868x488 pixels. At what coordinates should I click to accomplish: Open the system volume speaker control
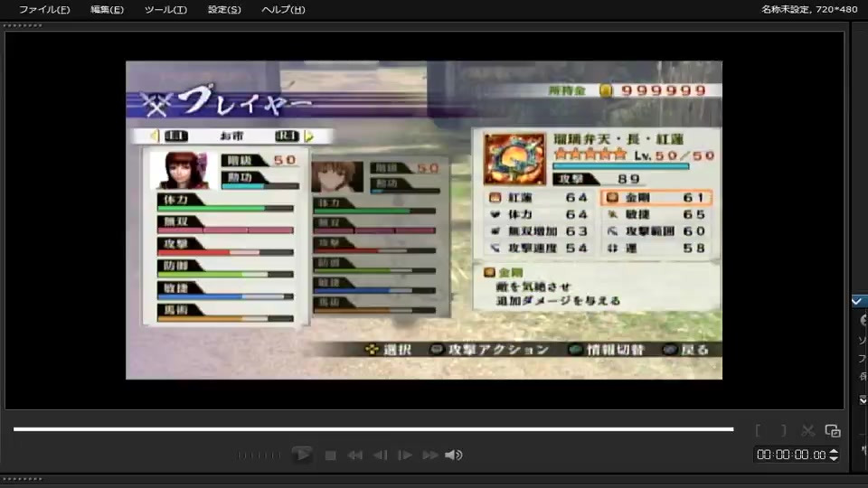tap(453, 455)
